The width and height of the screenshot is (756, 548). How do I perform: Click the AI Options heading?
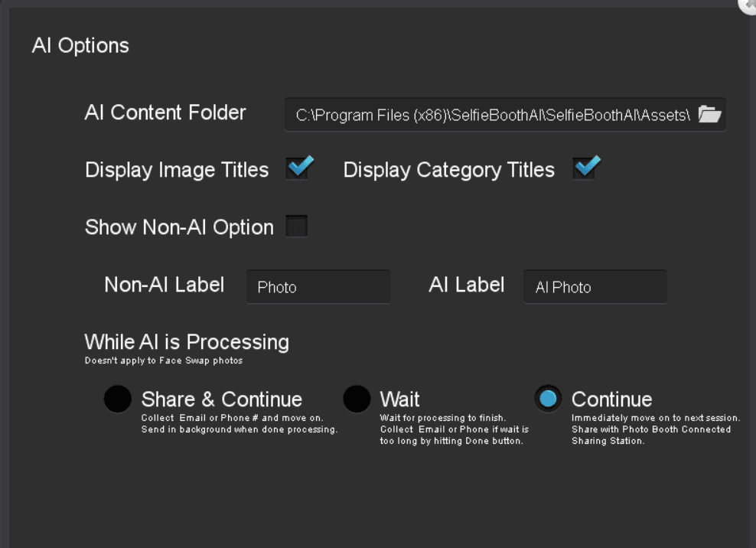(x=80, y=46)
